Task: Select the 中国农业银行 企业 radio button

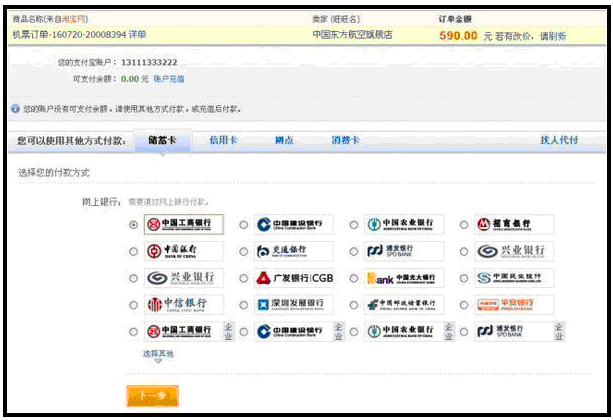Action: click(x=354, y=332)
